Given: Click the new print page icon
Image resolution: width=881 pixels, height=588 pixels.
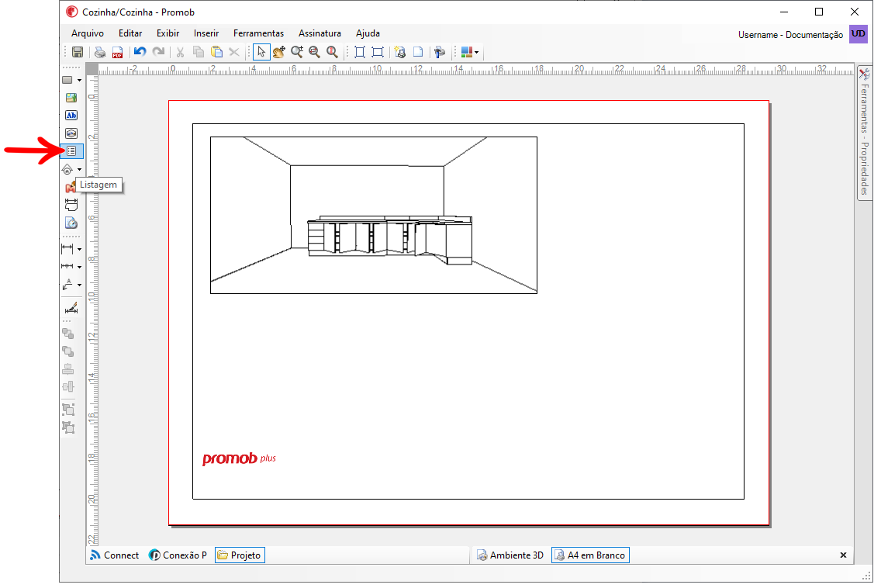Looking at the screenshot, I should click(x=400, y=52).
